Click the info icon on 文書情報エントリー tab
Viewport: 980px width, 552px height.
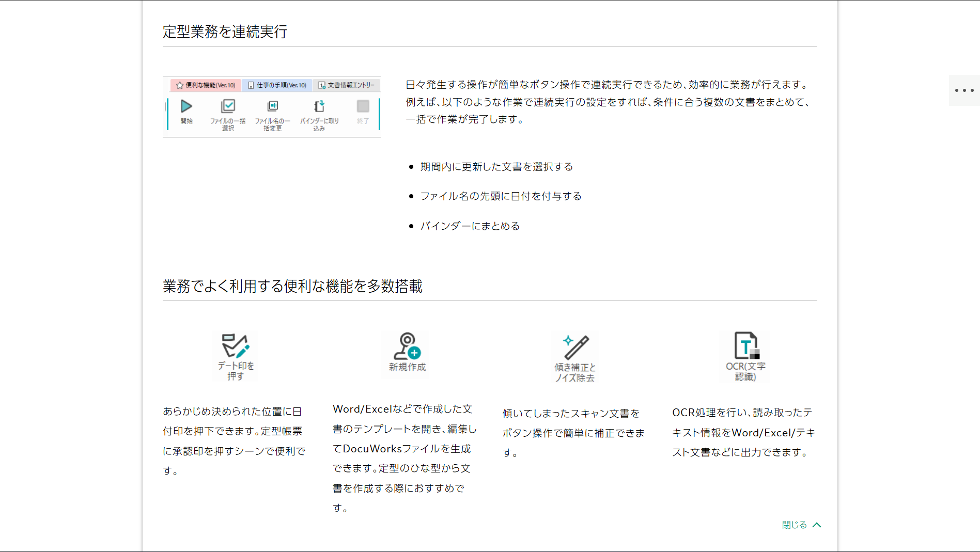click(x=321, y=85)
